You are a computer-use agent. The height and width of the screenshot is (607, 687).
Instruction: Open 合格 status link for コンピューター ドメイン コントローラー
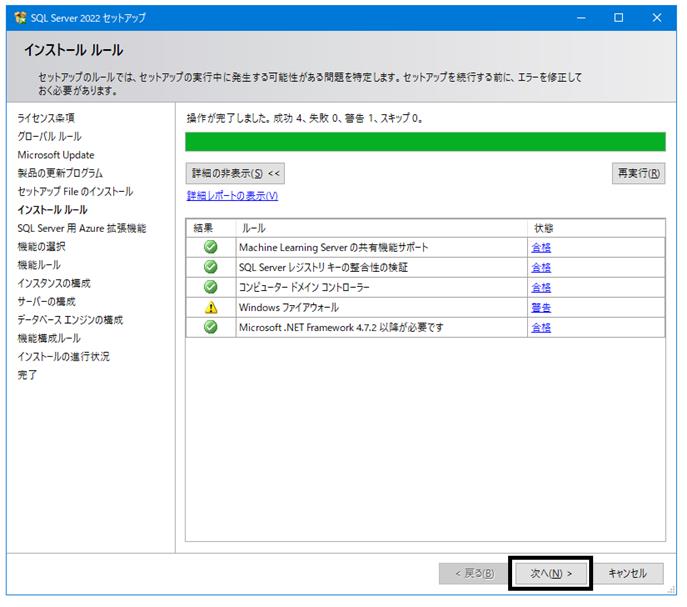click(541, 288)
